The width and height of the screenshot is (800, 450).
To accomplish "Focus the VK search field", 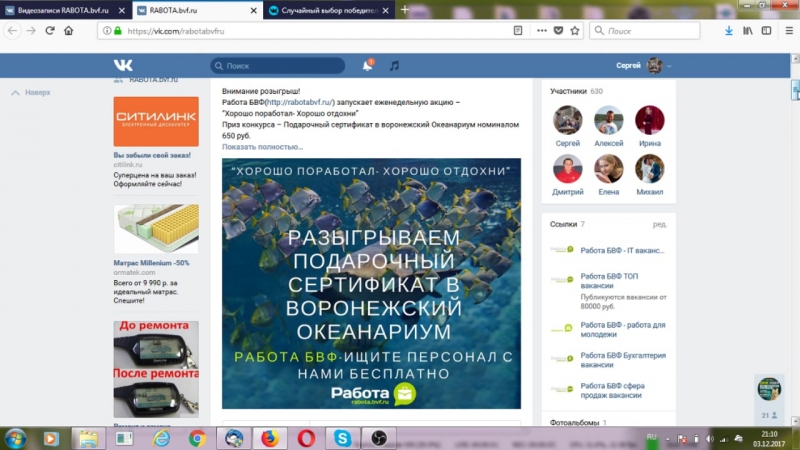I will pos(278,65).
